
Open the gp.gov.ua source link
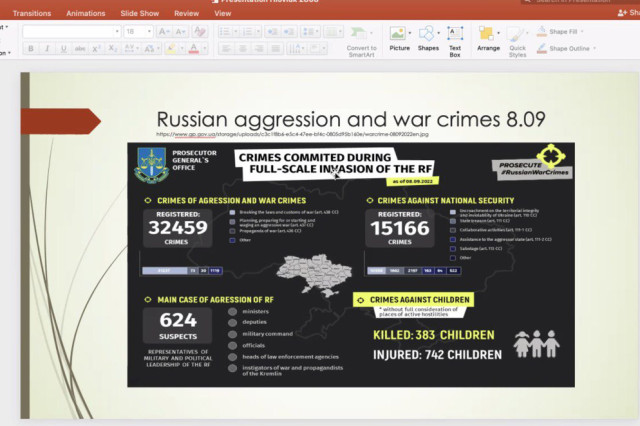[x=292, y=134]
